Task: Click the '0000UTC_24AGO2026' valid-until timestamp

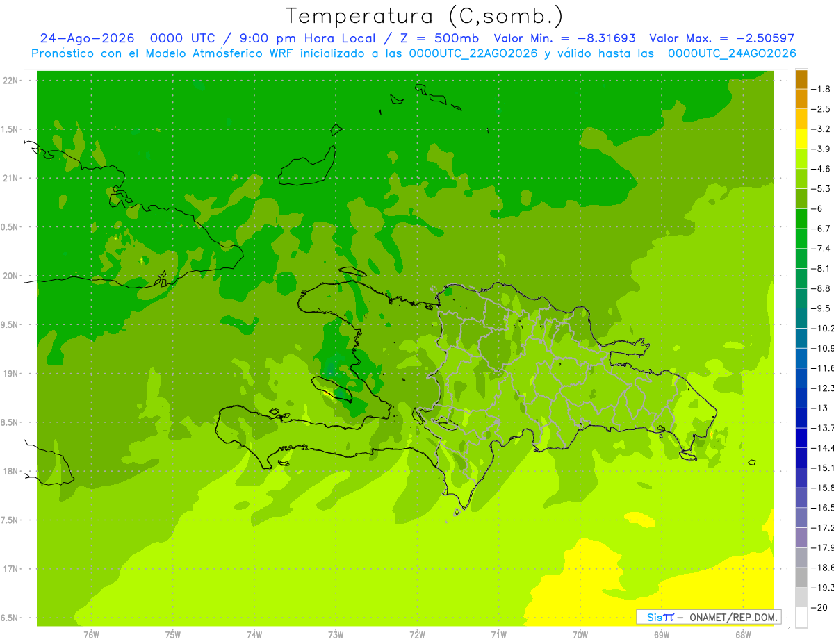Action: 732,53
